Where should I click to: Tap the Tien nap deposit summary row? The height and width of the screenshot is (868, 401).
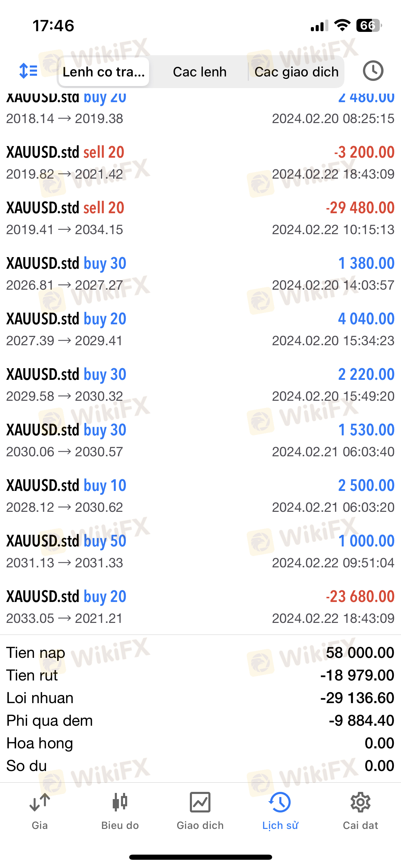coord(200,653)
